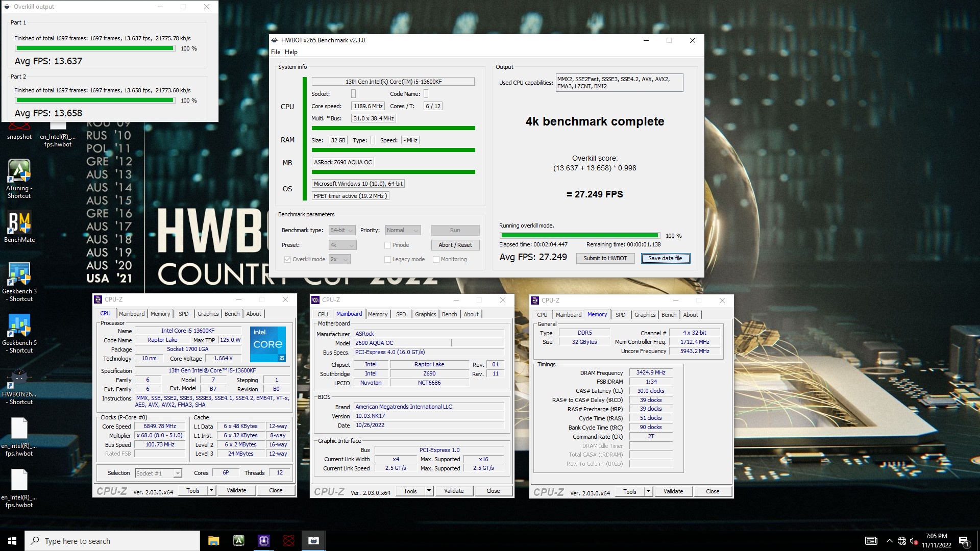Click the CPU-Z Mainboard window title icon
This screenshot has height=551, width=980.
[315, 300]
